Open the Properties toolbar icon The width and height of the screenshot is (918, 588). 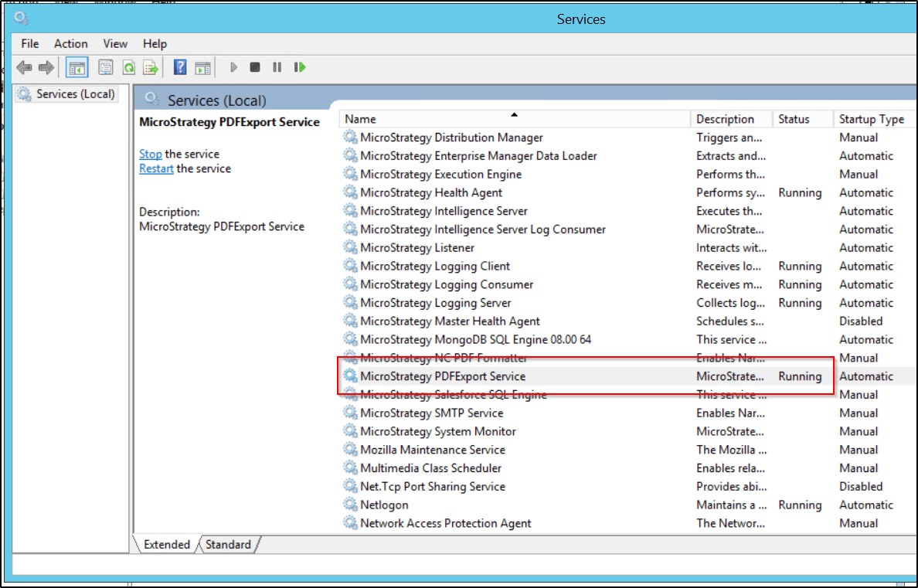pyautogui.click(x=105, y=67)
